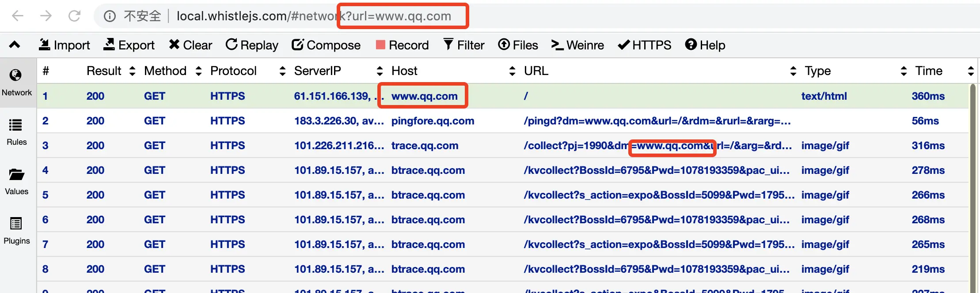
Task: Click the /pingd?dm=www.qq.com URL cell
Action: pyautogui.click(x=657, y=121)
